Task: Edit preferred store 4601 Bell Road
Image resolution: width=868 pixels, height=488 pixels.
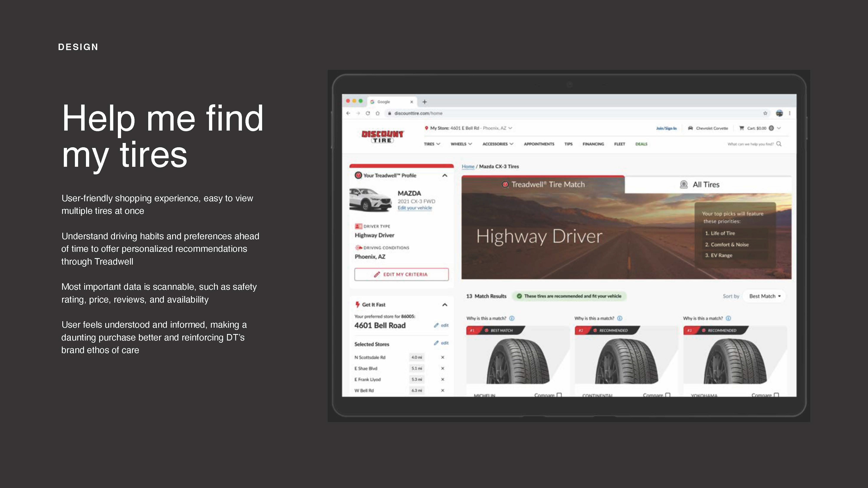Action: pos(441,325)
